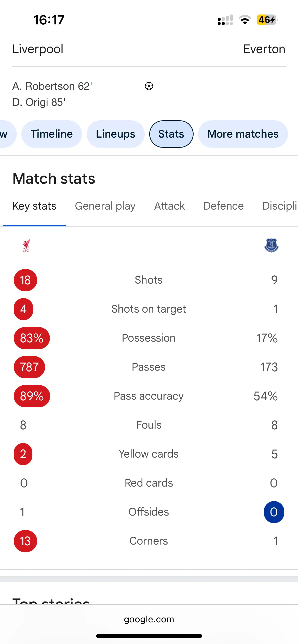
Task: Tap the goal football icon
Action: [x=149, y=86]
